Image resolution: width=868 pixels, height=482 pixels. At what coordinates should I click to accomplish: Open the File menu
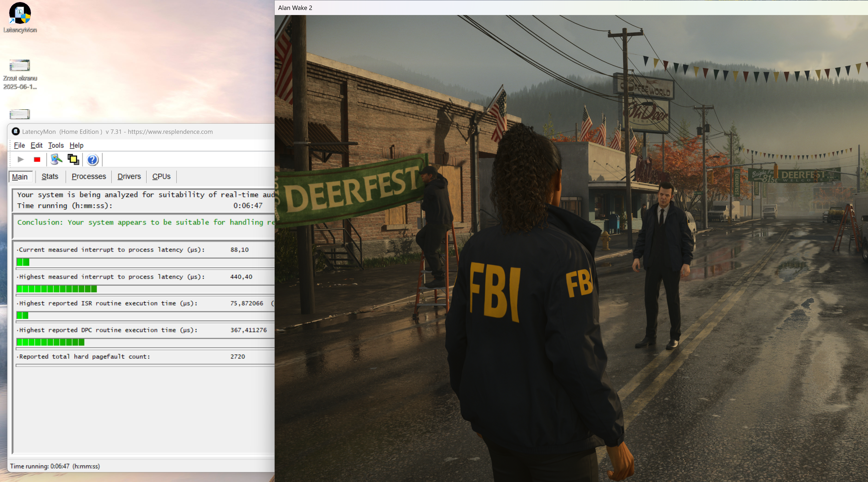coord(19,145)
